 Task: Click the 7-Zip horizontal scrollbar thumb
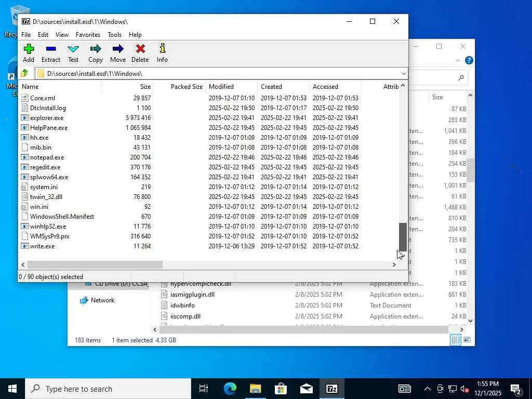point(95,264)
